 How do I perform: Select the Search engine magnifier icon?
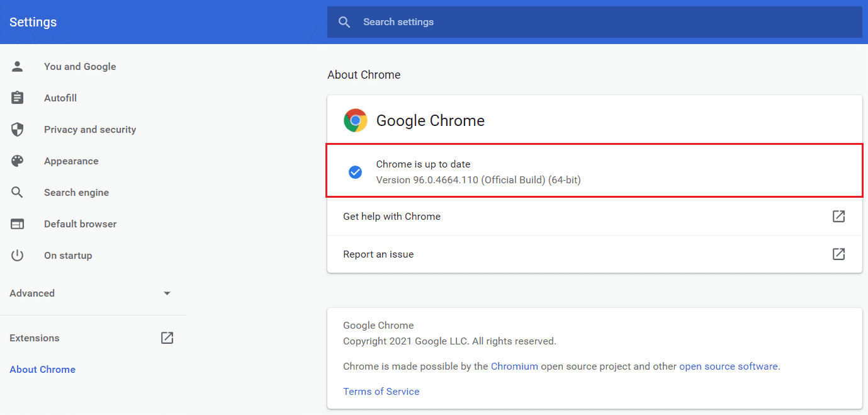16,192
